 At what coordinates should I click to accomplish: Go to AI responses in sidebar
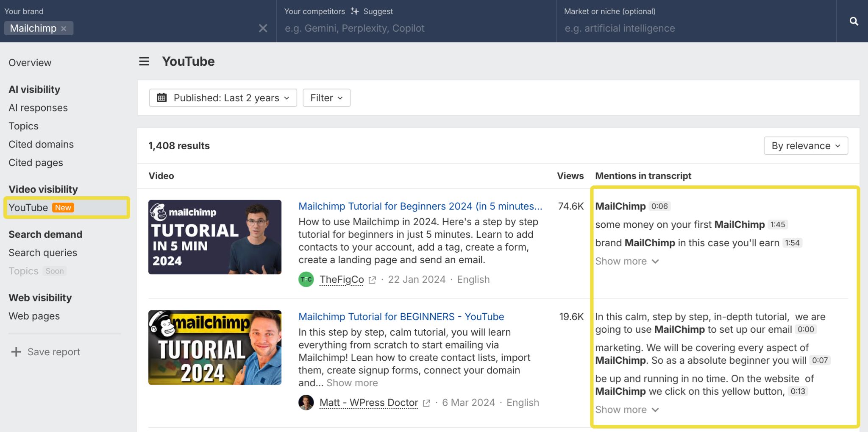[38, 108]
